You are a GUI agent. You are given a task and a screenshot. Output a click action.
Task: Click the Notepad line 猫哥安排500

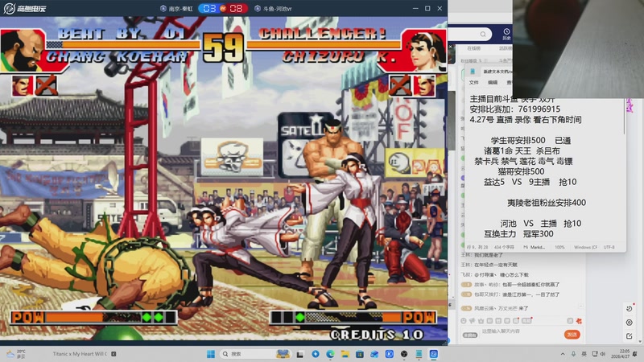[x=521, y=171]
